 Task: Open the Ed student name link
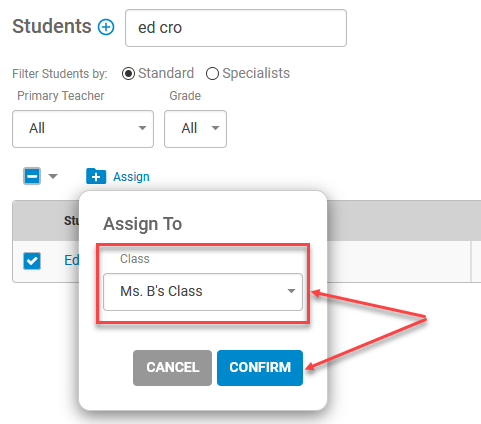(x=72, y=260)
